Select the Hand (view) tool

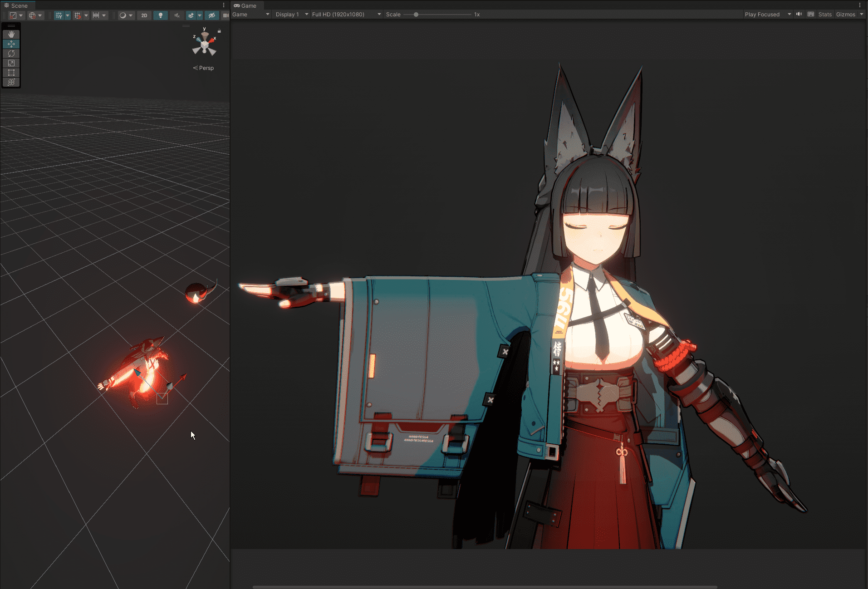[11, 34]
